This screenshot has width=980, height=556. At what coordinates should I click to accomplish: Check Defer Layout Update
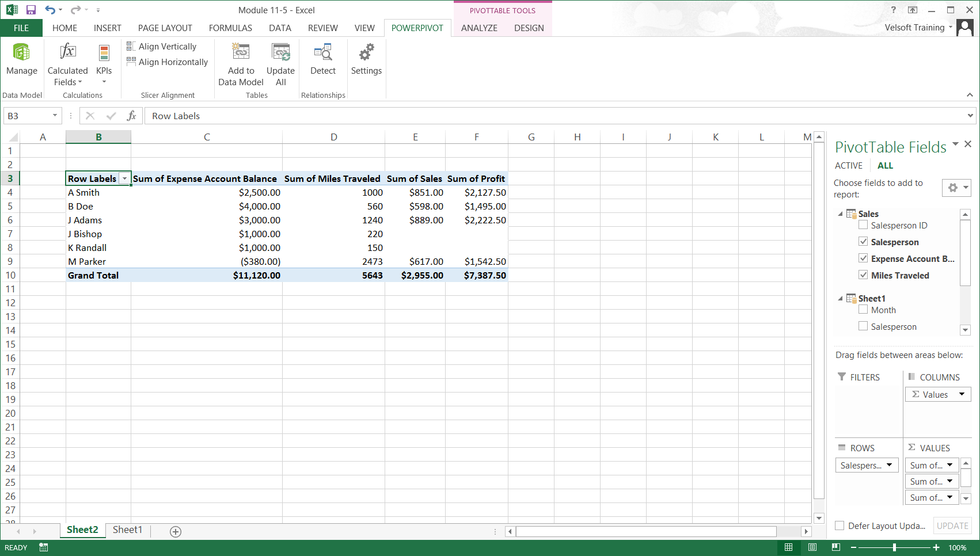(x=840, y=525)
